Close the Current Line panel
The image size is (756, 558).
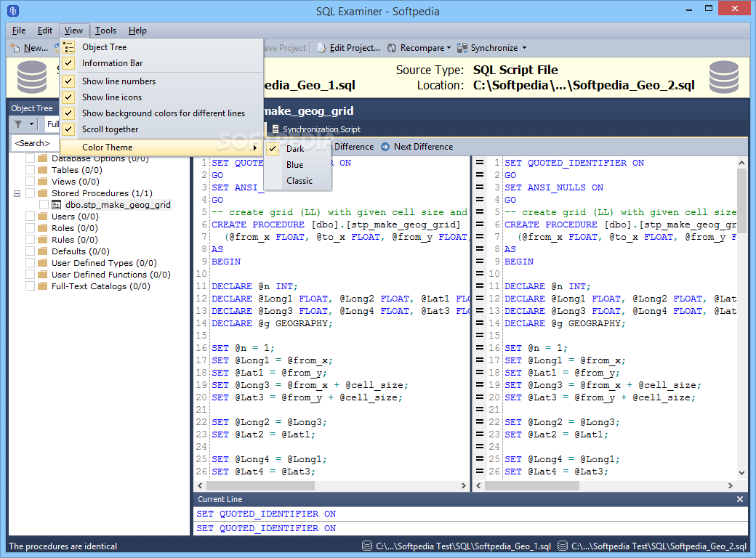click(739, 499)
